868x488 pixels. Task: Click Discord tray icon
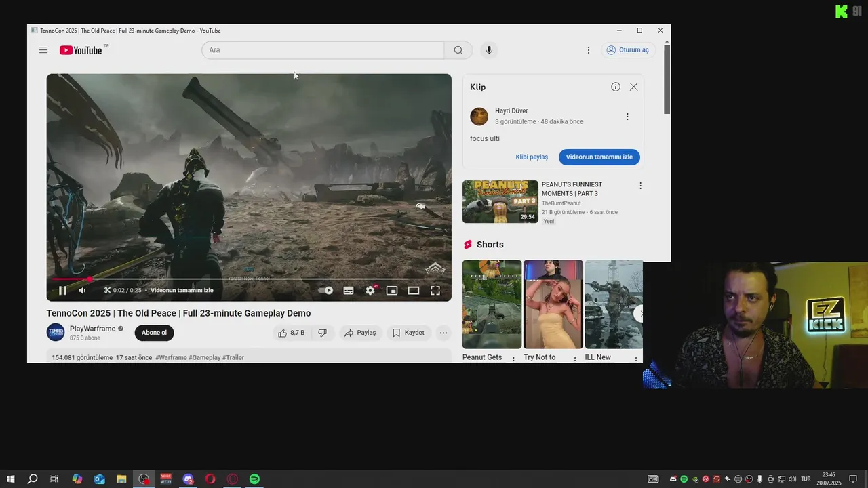(673, 479)
